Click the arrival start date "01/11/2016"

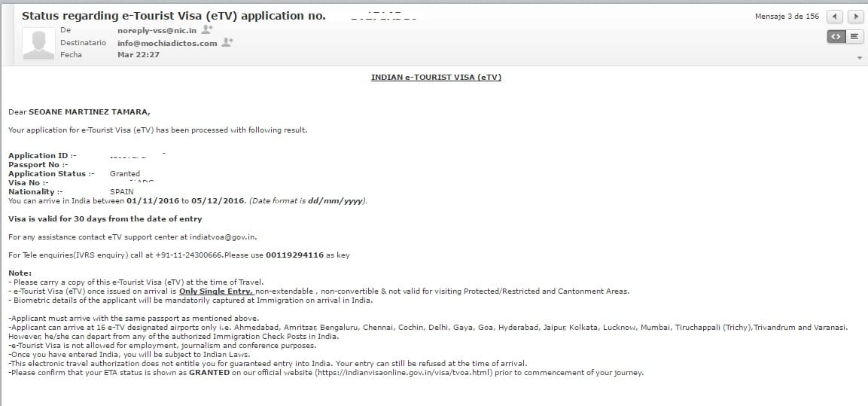(152, 200)
